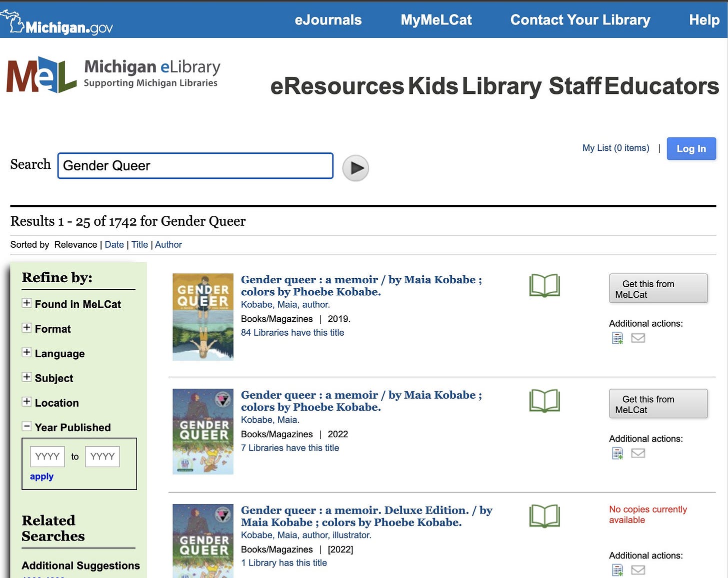Open the eResources navigation tab
Viewport: 728px width, 578px height.
point(337,86)
